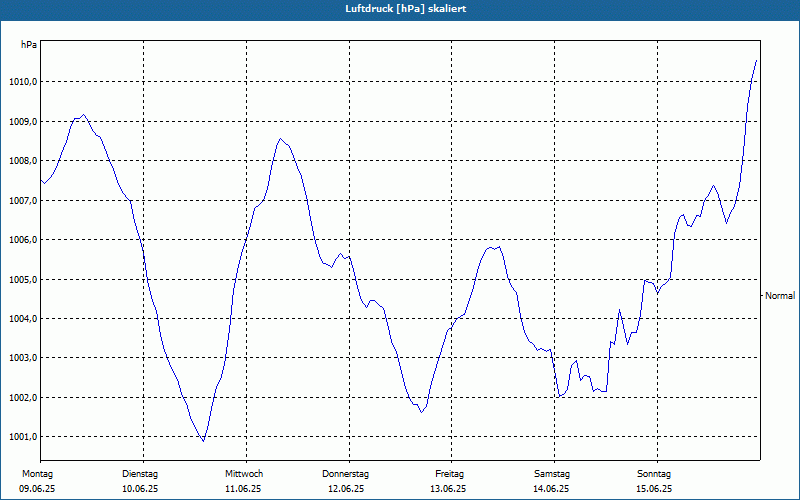Click the date 13.06.25
800x500 pixels.
click(448, 489)
